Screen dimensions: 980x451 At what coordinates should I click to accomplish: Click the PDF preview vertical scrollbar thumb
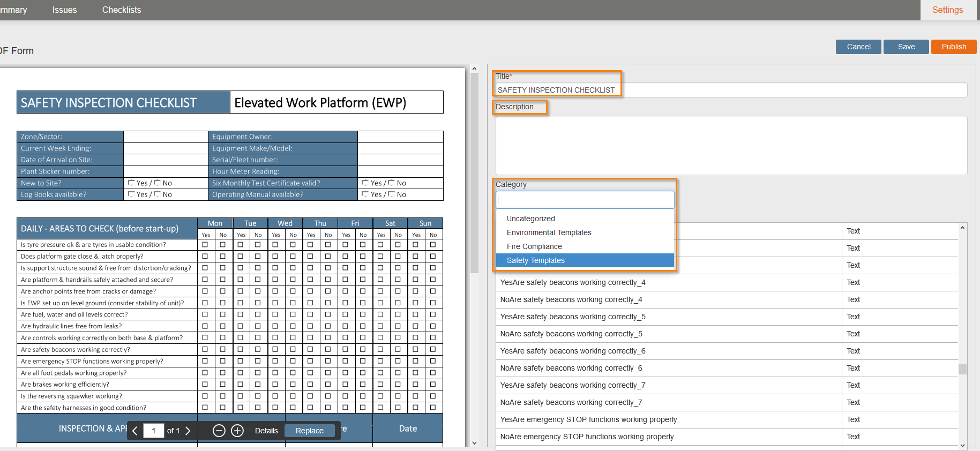point(474,171)
